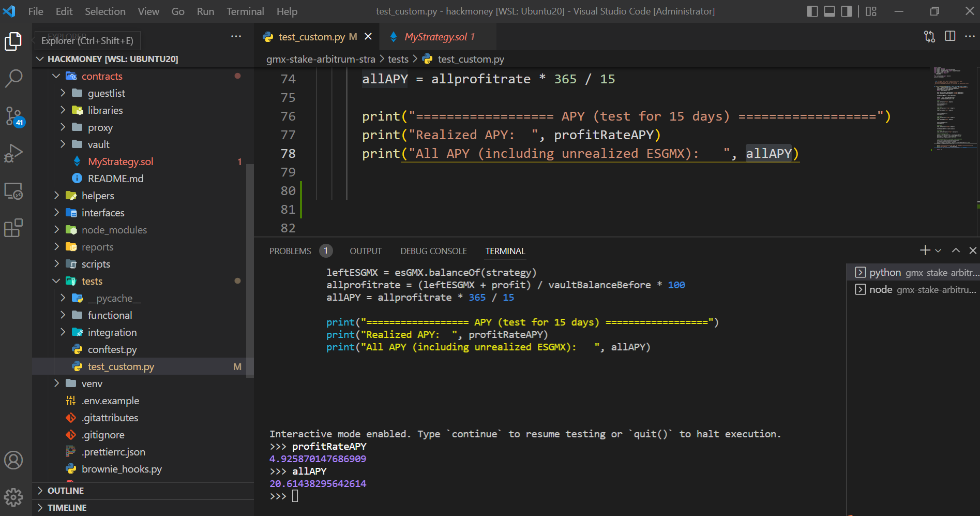The height and width of the screenshot is (516, 980).
Task: Create a new terminal with plus icon
Action: [x=925, y=250]
